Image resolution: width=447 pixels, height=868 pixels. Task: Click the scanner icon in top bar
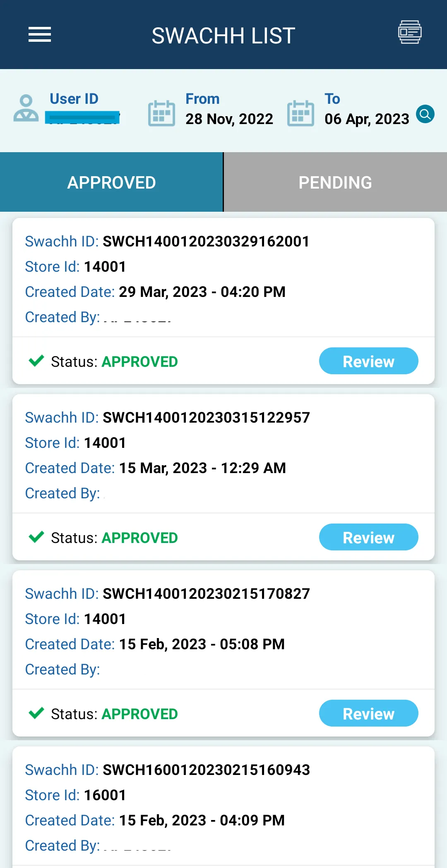410,32
